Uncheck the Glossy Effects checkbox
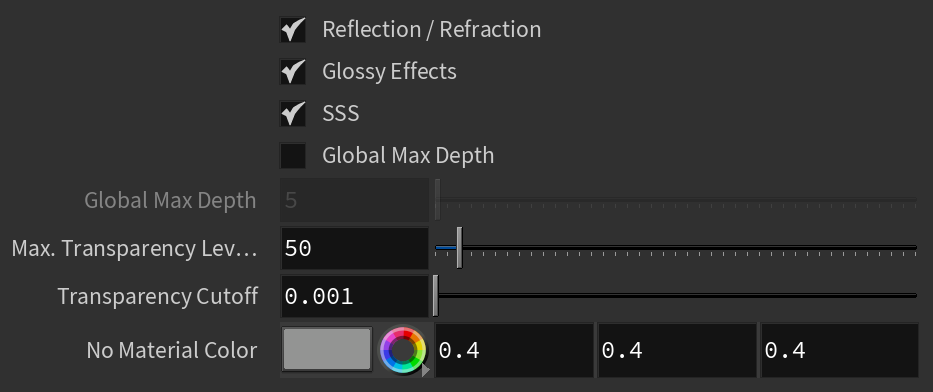933x392 pixels. pos(293,71)
